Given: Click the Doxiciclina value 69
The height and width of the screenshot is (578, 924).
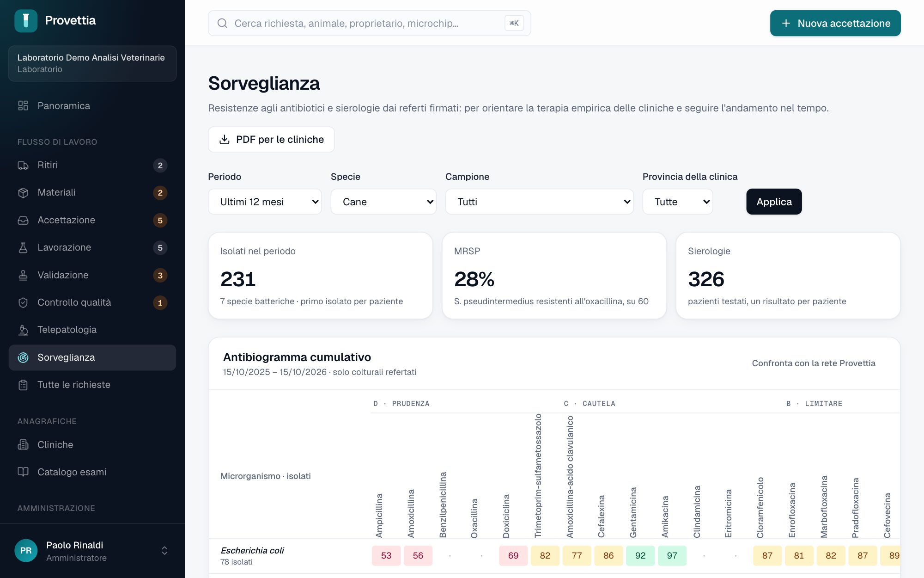Looking at the screenshot, I should coord(513,556).
